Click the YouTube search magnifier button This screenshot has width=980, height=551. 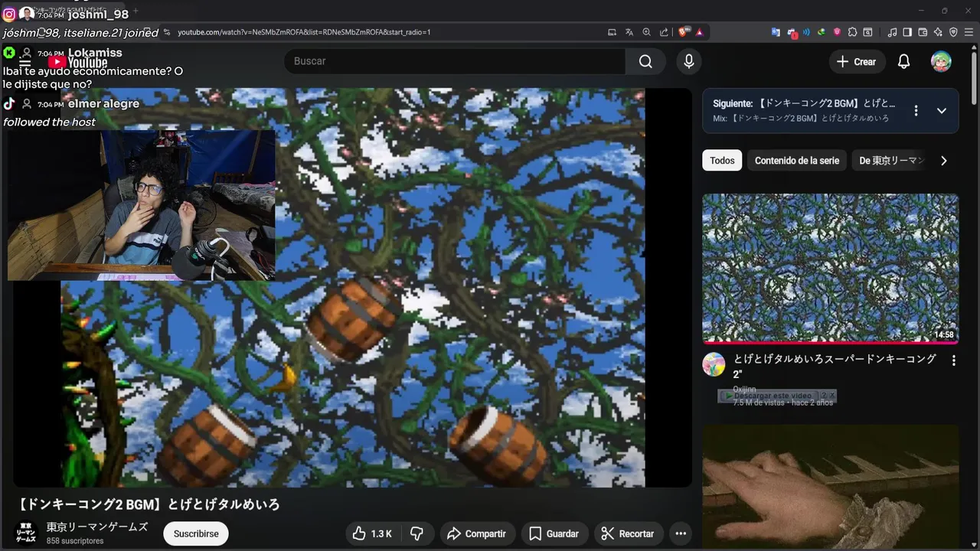pos(645,61)
